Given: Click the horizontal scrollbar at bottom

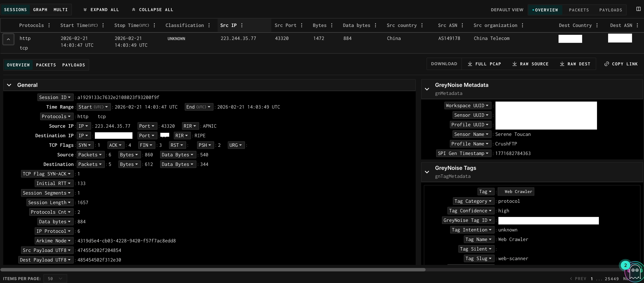Looking at the screenshot, I should pyautogui.click(x=212, y=270).
